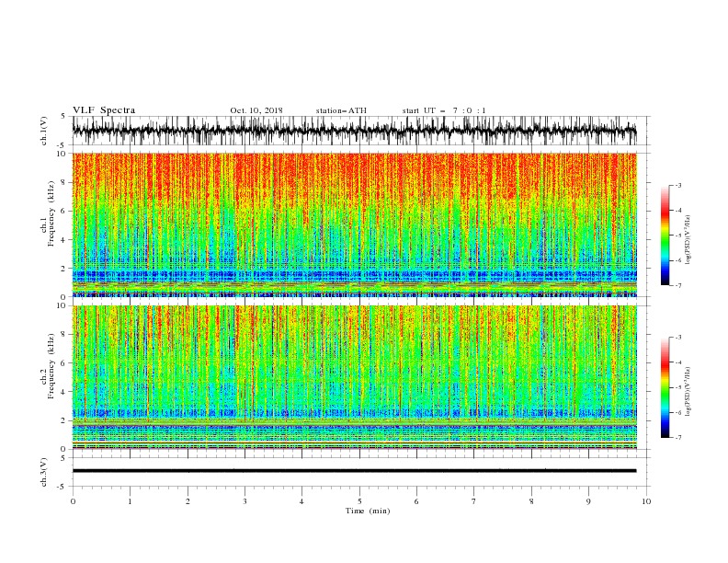The image size is (728, 563).
Task: Click the "station=ATH" header label
Action: click(x=341, y=110)
